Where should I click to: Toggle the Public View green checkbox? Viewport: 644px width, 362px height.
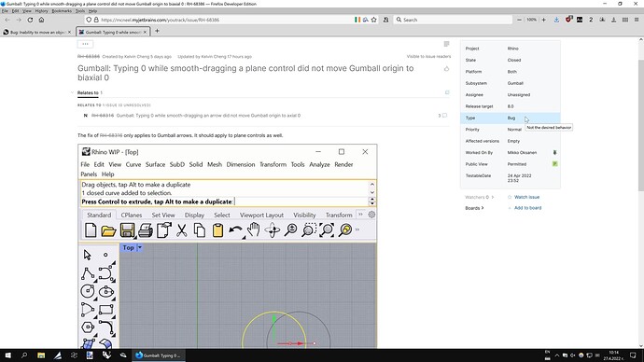pos(555,164)
